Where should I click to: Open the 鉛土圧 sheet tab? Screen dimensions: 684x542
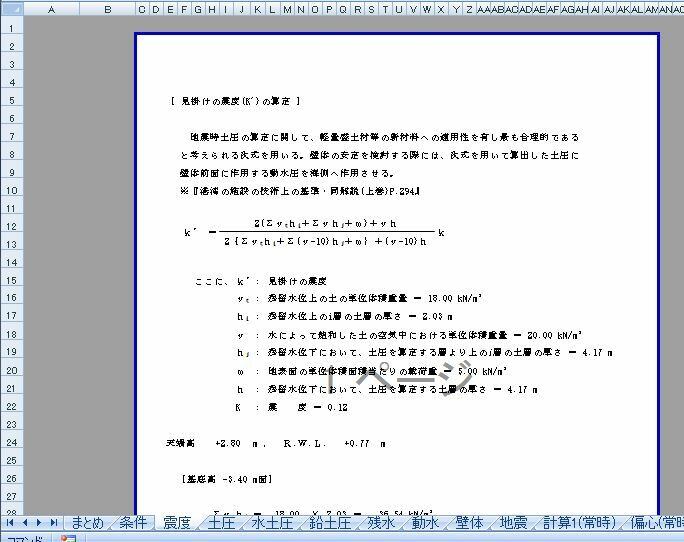(330, 522)
